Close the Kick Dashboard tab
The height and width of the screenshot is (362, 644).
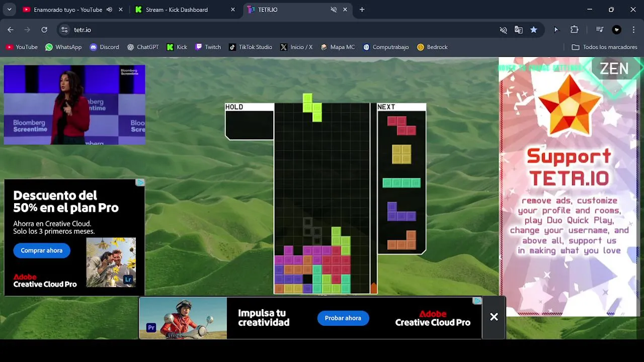click(232, 10)
